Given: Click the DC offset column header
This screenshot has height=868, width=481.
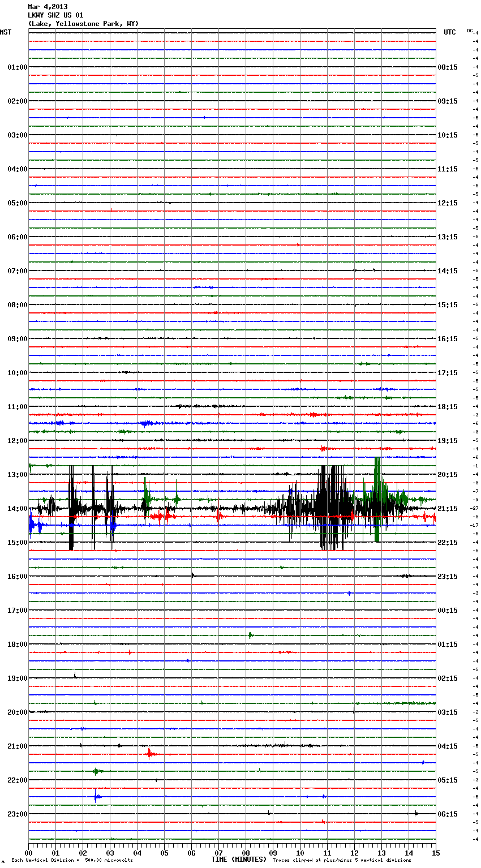Looking at the screenshot, I should [x=470, y=31].
